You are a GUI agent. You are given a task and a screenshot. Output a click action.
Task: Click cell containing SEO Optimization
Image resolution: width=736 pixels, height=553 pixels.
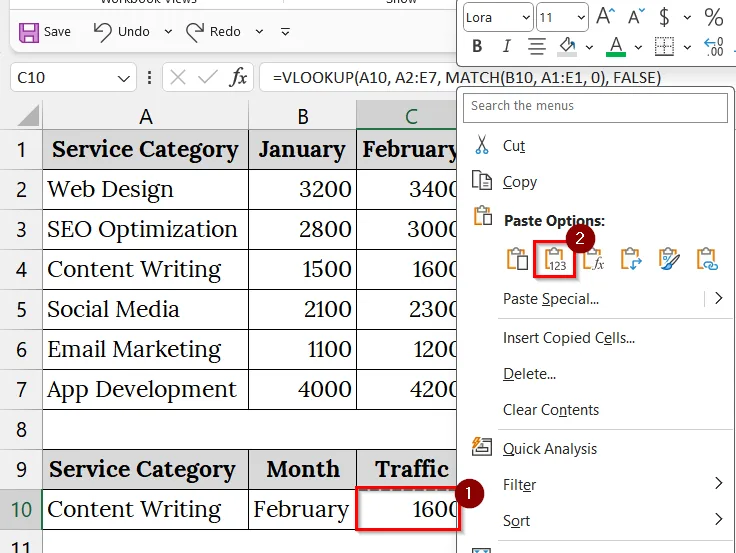point(145,230)
